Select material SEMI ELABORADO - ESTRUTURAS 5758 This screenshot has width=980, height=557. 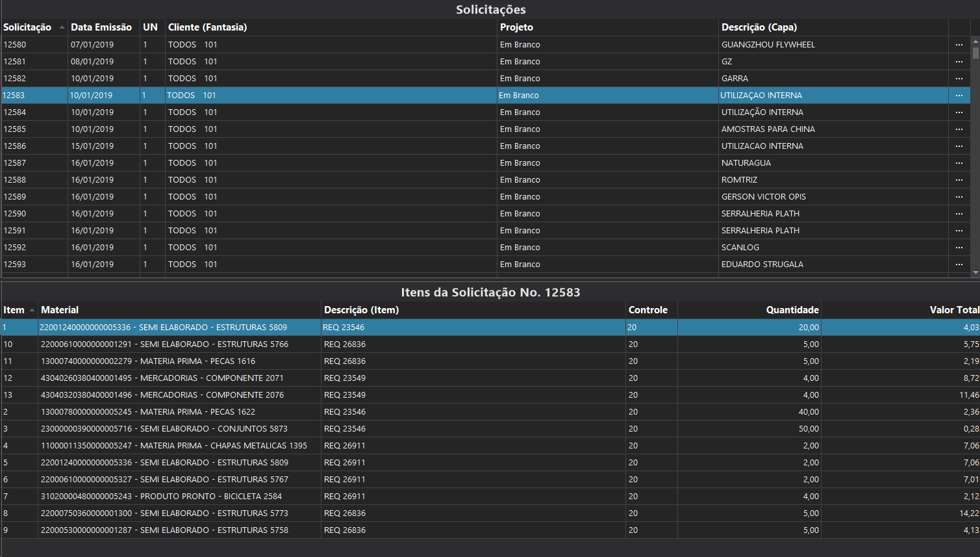click(x=180, y=530)
